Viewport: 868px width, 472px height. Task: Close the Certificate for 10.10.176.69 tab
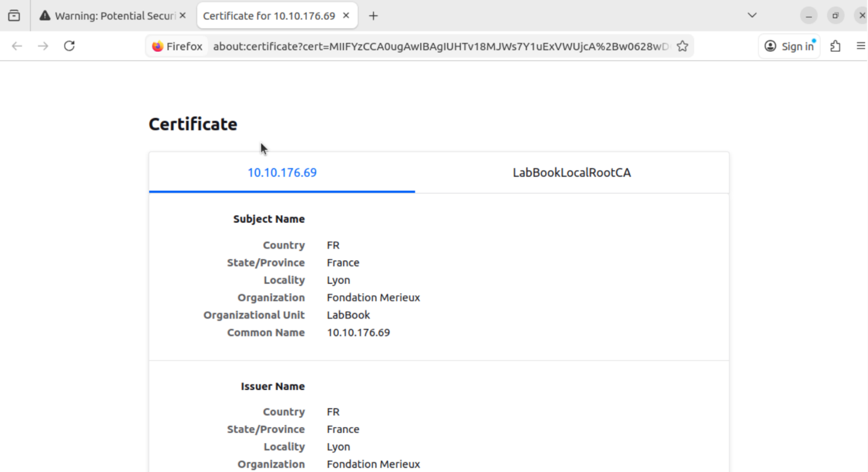point(346,15)
